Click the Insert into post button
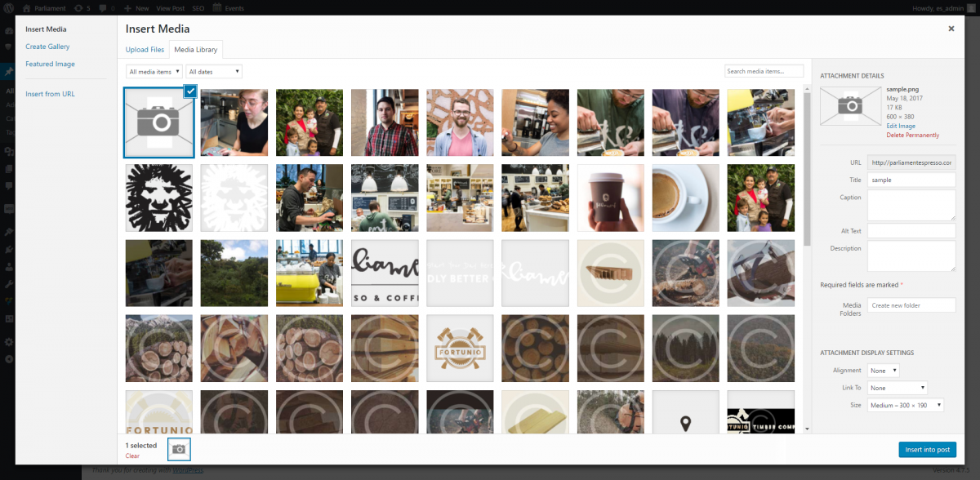Image resolution: width=980 pixels, height=480 pixels. [x=927, y=450]
